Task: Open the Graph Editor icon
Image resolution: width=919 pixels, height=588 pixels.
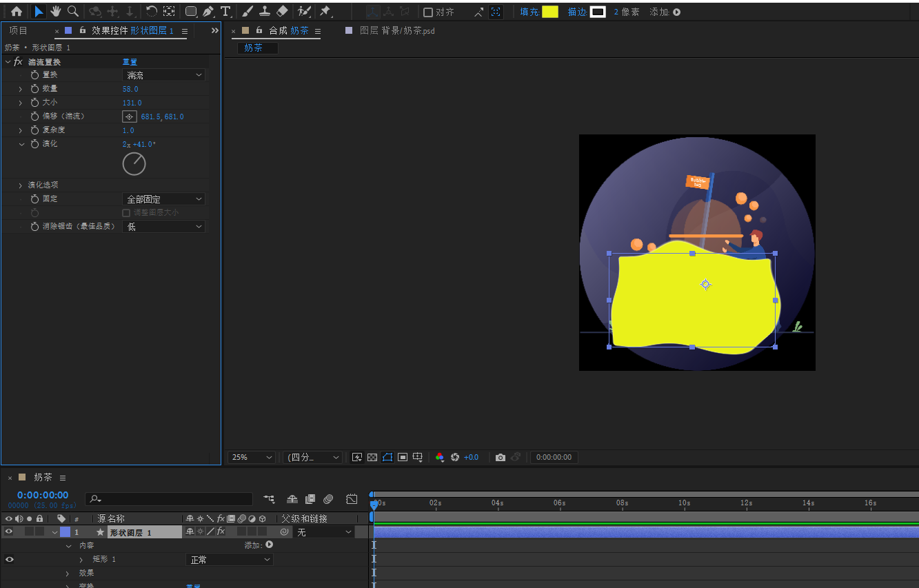Action: tap(352, 498)
